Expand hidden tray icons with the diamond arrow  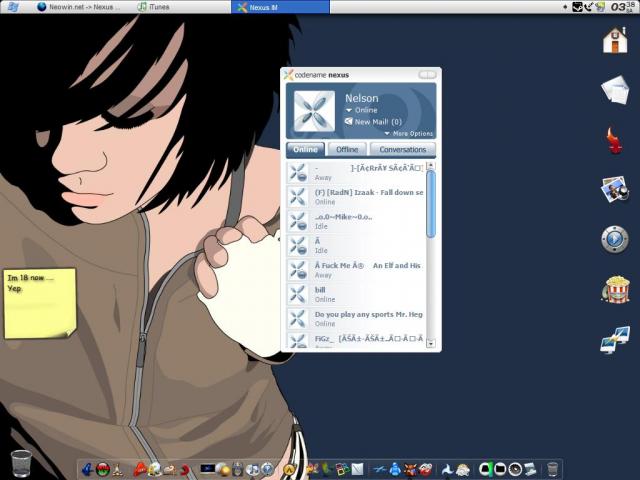point(565,7)
